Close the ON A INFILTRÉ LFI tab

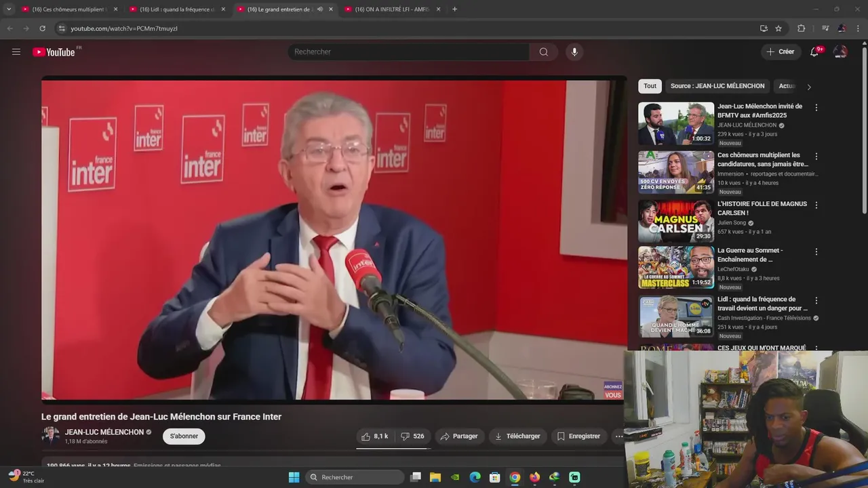pyautogui.click(x=438, y=9)
